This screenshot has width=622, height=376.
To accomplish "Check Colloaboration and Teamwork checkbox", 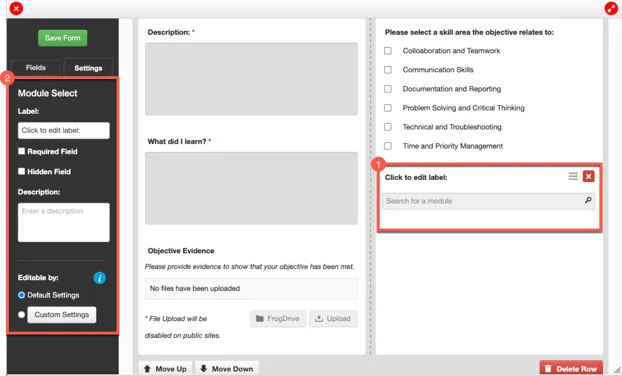I will pyautogui.click(x=388, y=51).
